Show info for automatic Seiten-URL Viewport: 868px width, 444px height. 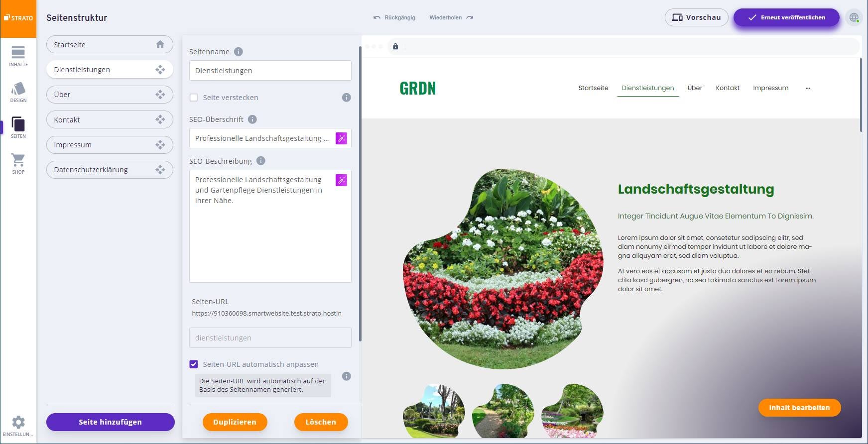tap(347, 376)
